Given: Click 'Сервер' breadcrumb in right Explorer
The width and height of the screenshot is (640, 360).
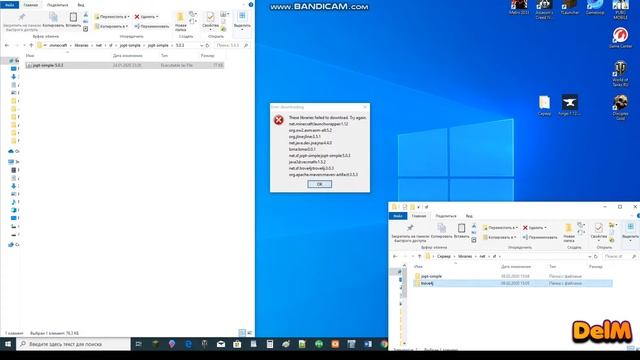Looking at the screenshot, I should (444, 256).
